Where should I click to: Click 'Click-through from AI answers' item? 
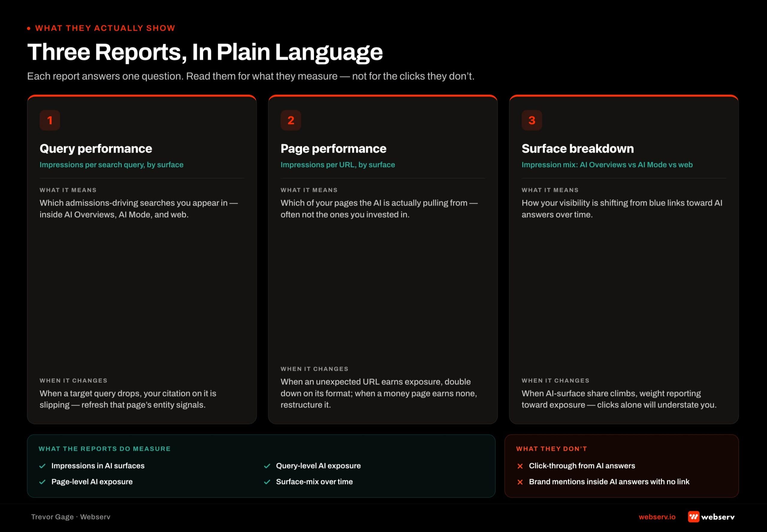[x=582, y=466]
